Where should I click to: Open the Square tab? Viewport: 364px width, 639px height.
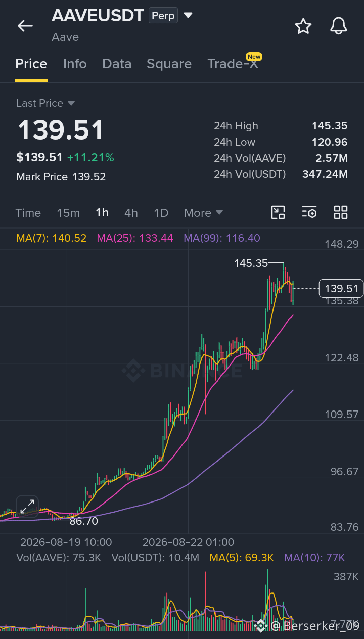[169, 64]
